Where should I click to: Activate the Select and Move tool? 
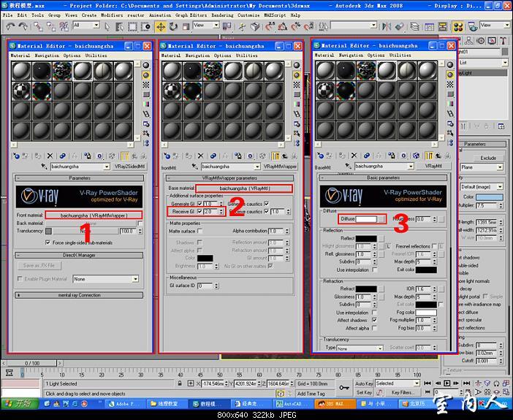click(161, 26)
